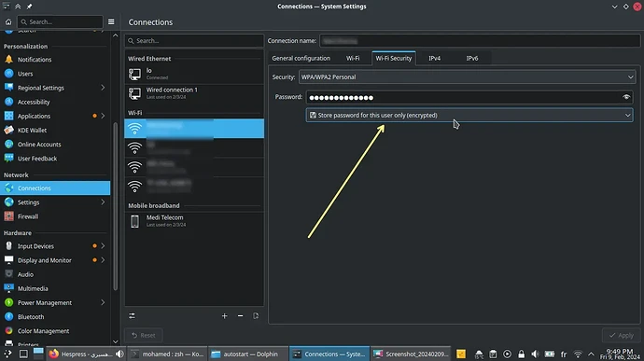
Task: Switch to the Wi-Fi tab
Action: tap(353, 59)
